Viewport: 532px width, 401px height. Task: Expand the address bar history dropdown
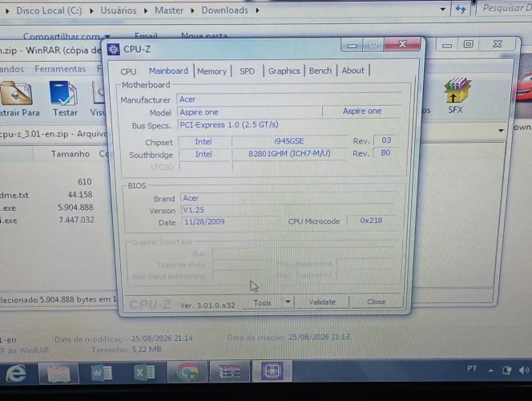click(443, 10)
